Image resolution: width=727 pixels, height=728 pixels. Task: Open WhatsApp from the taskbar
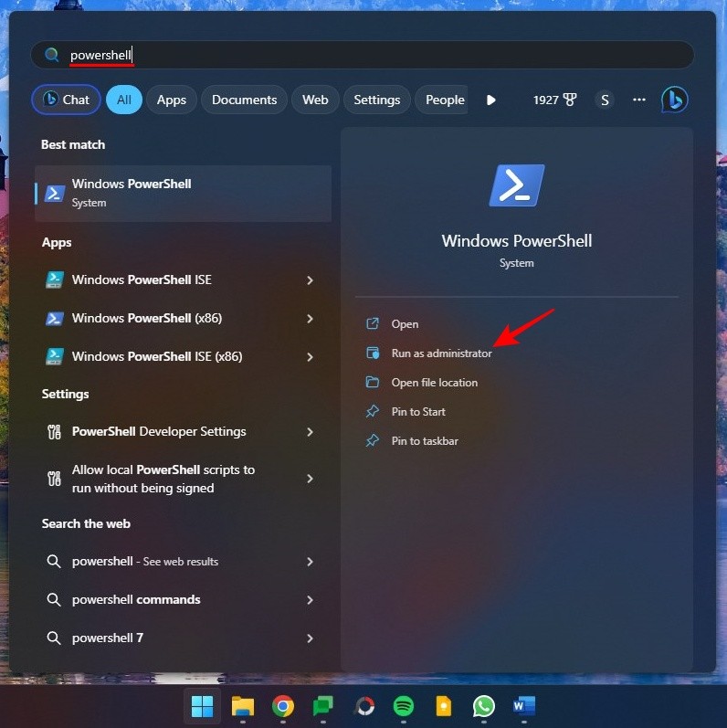483,706
